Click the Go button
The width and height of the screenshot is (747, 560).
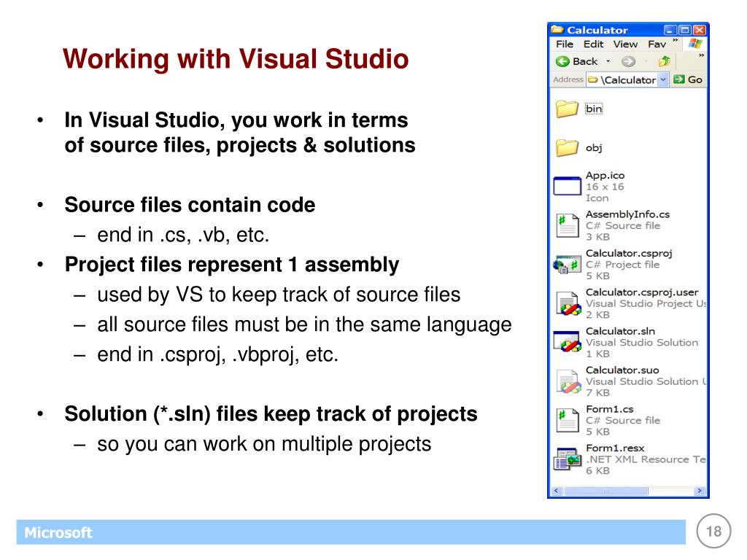pos(688,79)
